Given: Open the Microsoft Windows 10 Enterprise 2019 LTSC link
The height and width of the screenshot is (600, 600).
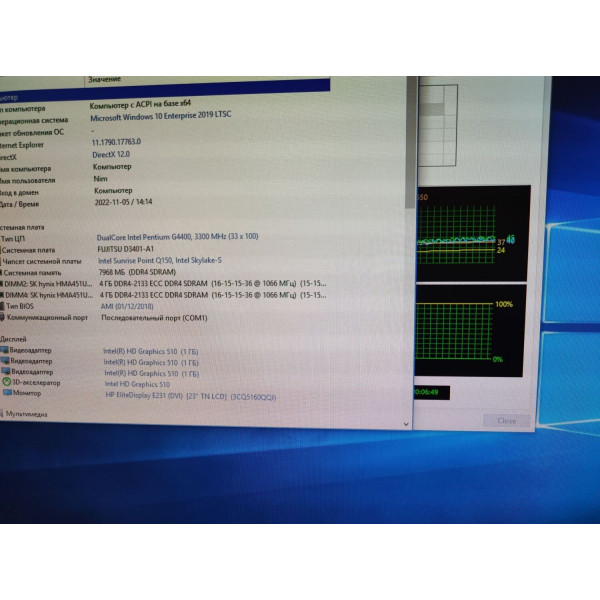Looking at the screenshot, I should click(161, 116).
